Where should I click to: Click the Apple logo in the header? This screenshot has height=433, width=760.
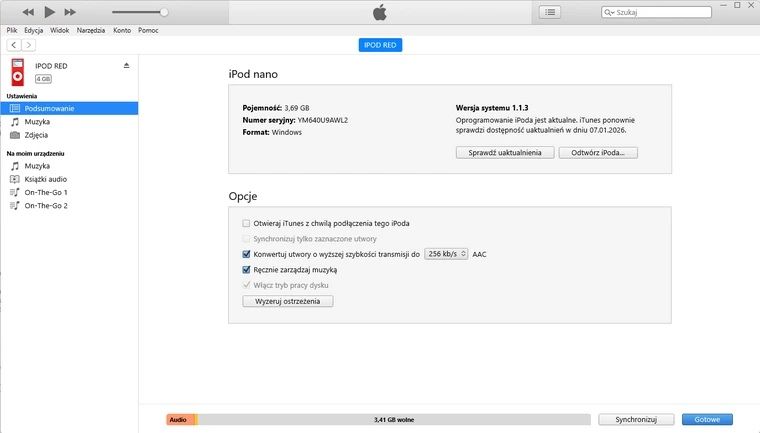pos(380,12)
